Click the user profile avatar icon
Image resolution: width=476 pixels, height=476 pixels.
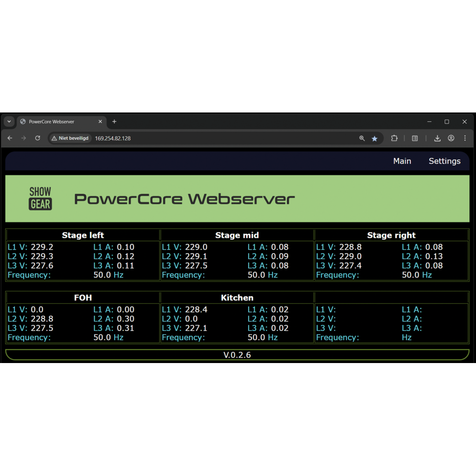(451, 139)
